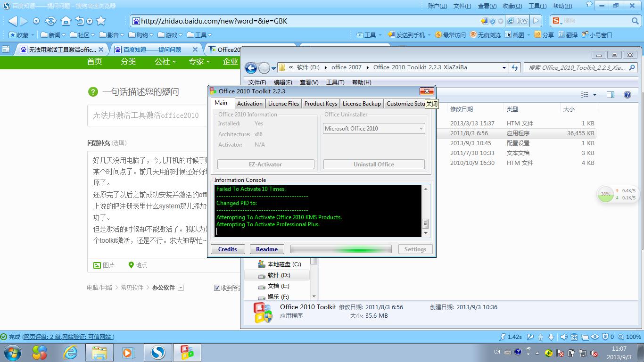This screenshot has width=644, height=362.
Task: Open Explorer's Help question mark icon
Action: click(x=627, y=94)
